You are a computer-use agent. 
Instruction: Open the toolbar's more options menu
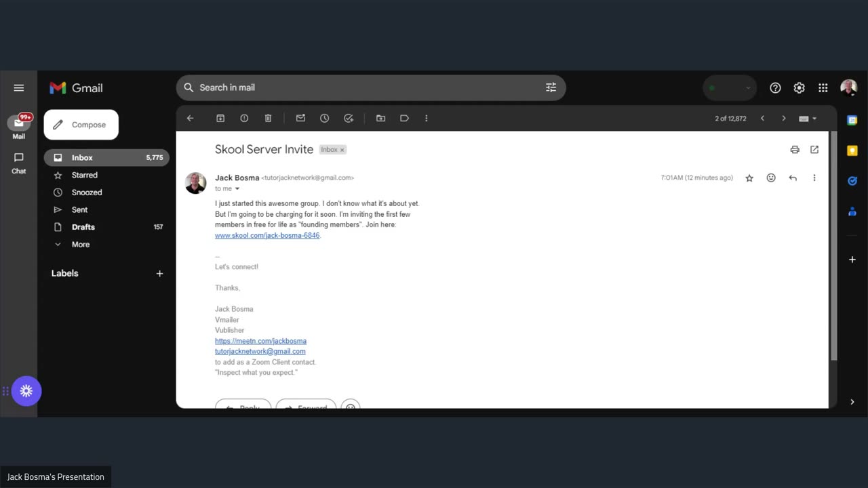(x=427, y=118)
